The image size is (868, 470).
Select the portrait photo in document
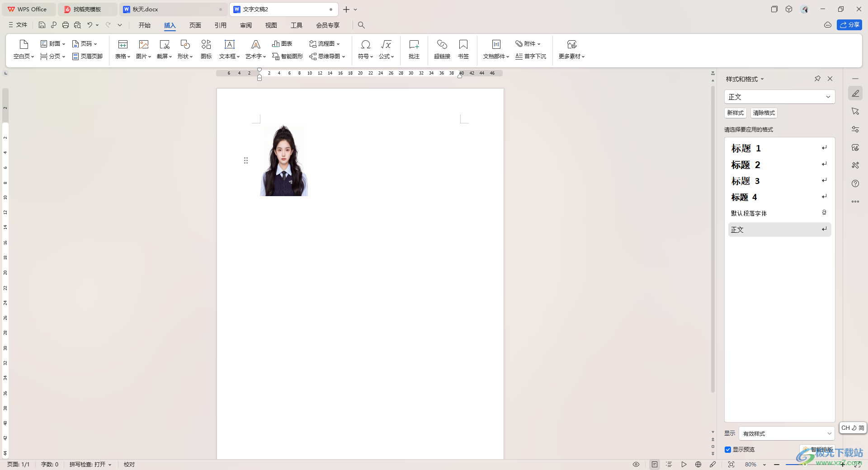(284, 160)
